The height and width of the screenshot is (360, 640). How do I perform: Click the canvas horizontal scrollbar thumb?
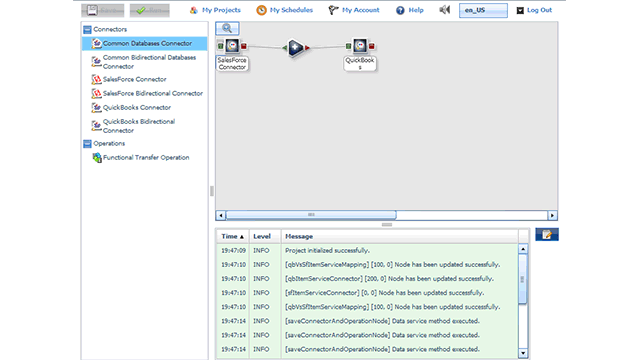coord(311,215)
